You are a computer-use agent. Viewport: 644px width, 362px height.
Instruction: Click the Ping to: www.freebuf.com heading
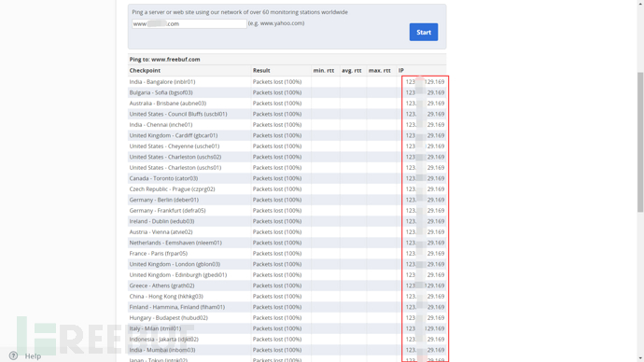[x=164, y=60]
